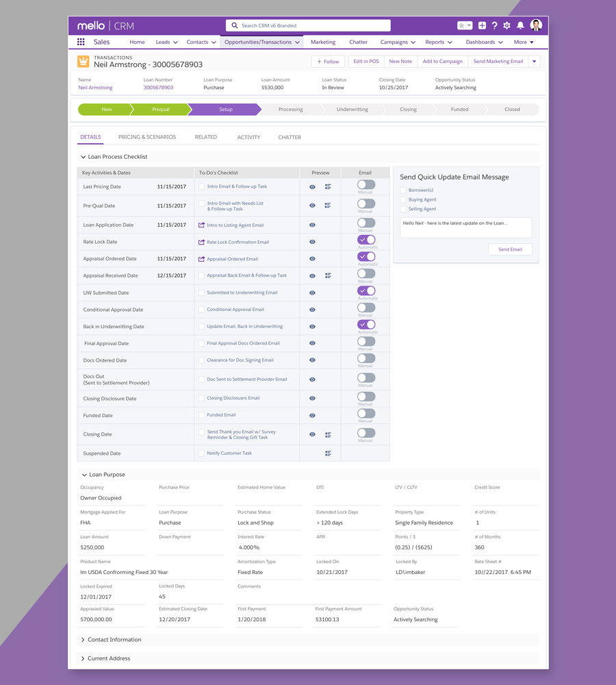Click the New Note button
616x685 pixels.
click(400, 62)
